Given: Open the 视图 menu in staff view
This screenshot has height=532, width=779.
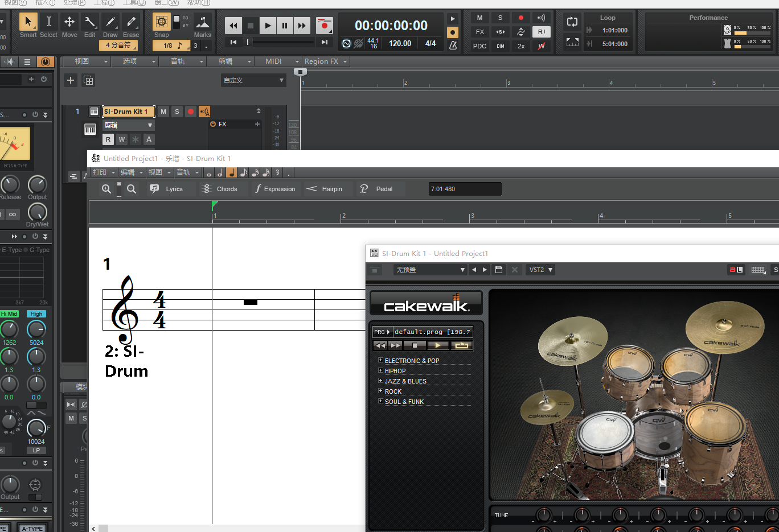Looking at the screenshot, I should tap(159, 172).
